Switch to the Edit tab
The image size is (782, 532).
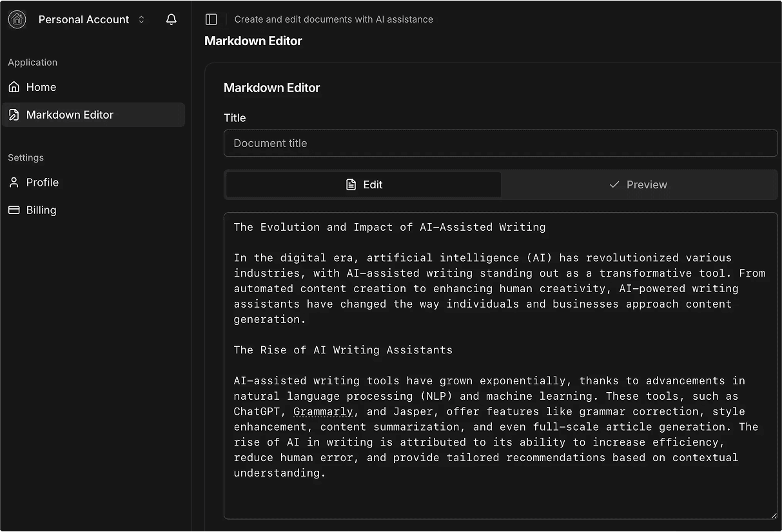point(364,184)
